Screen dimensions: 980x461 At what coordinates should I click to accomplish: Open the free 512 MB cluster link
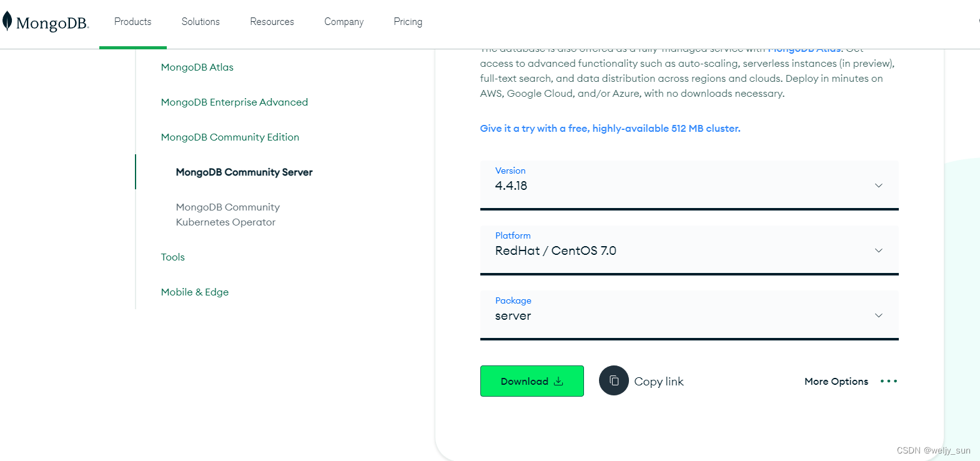610,128
